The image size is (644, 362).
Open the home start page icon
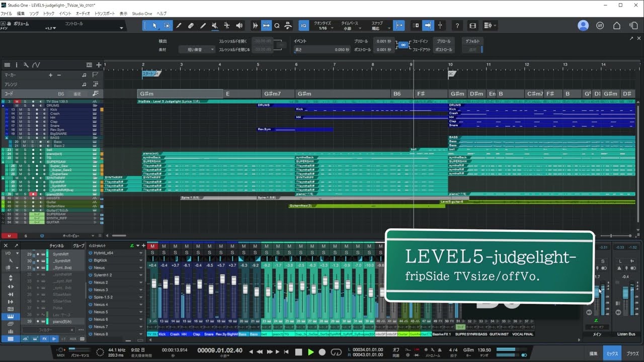pos(616,26)
